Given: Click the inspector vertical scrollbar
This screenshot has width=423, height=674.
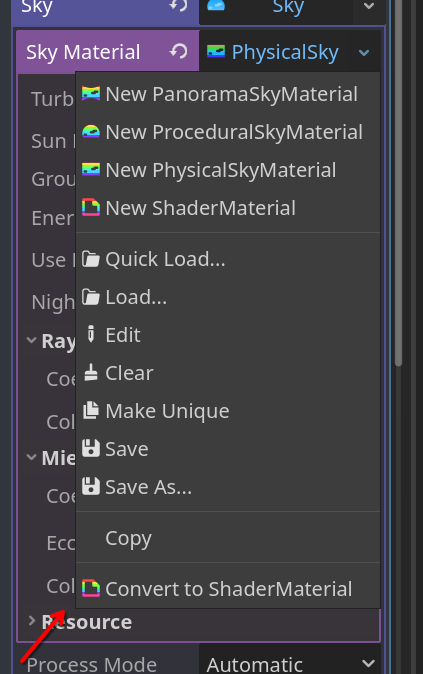Looking at the screenshot, I should coord(398,183).
